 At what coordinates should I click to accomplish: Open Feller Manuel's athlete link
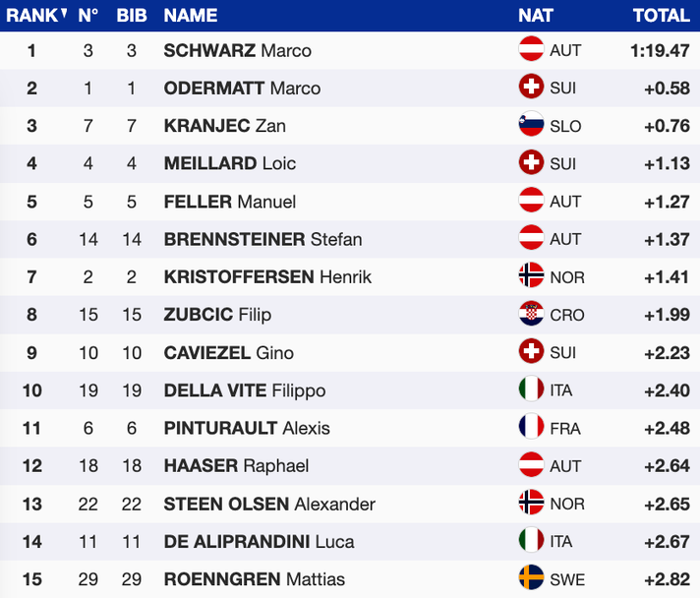click(229, 202)
